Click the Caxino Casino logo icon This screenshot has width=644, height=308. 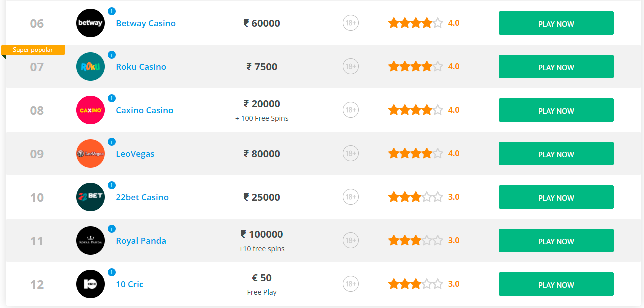pyautogui.click(x=90, y=110)
